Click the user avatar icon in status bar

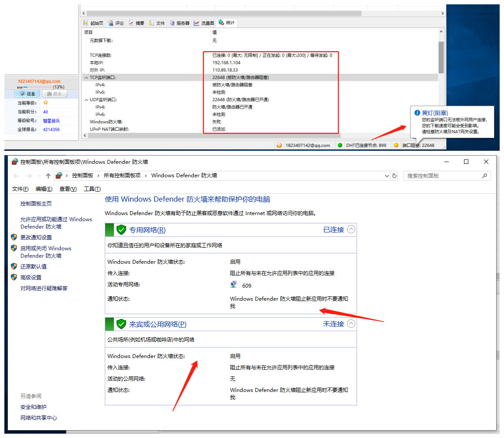pos(279,146)
